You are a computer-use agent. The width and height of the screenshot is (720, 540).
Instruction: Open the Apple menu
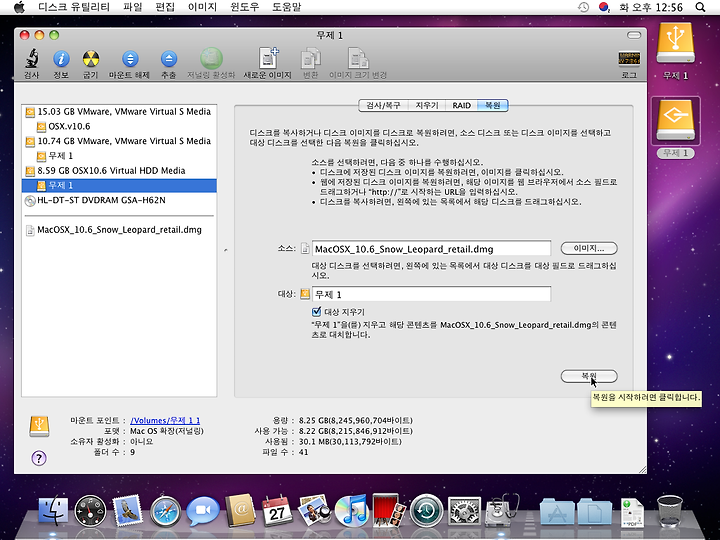[x=19, y=7]
